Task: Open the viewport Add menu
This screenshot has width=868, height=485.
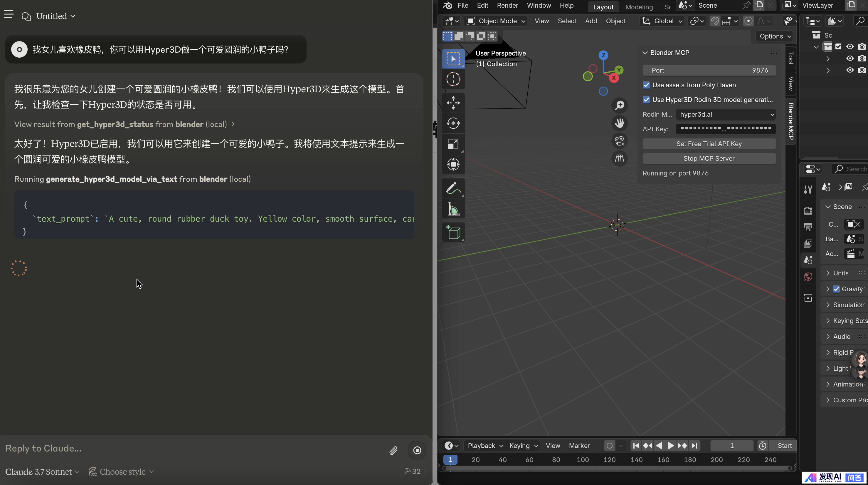Action: pyautogui.click(x=591, y=21)
